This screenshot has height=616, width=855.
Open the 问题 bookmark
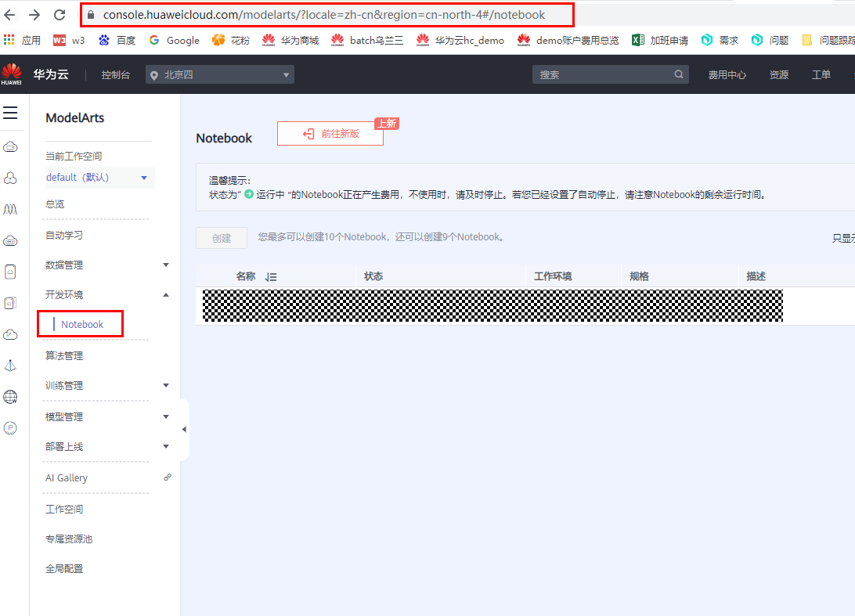770,41
